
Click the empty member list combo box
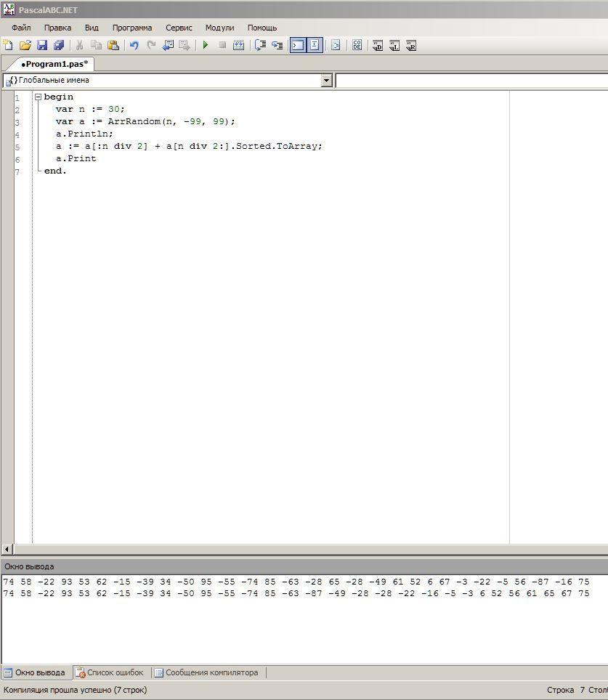pyautogui.click(x=471, y=81)
